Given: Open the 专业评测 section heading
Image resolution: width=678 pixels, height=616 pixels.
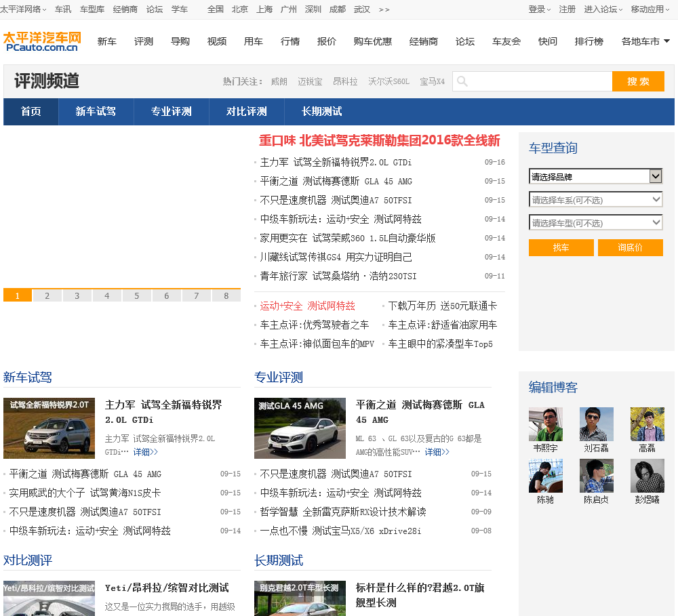Looking at the screenshot, I should tap(279, 377).
